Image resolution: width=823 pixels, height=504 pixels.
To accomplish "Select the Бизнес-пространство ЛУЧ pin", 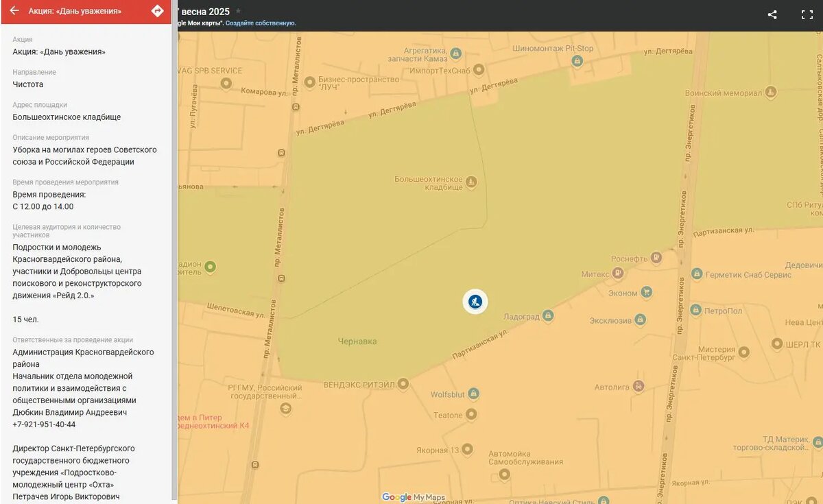I will 309,82.
